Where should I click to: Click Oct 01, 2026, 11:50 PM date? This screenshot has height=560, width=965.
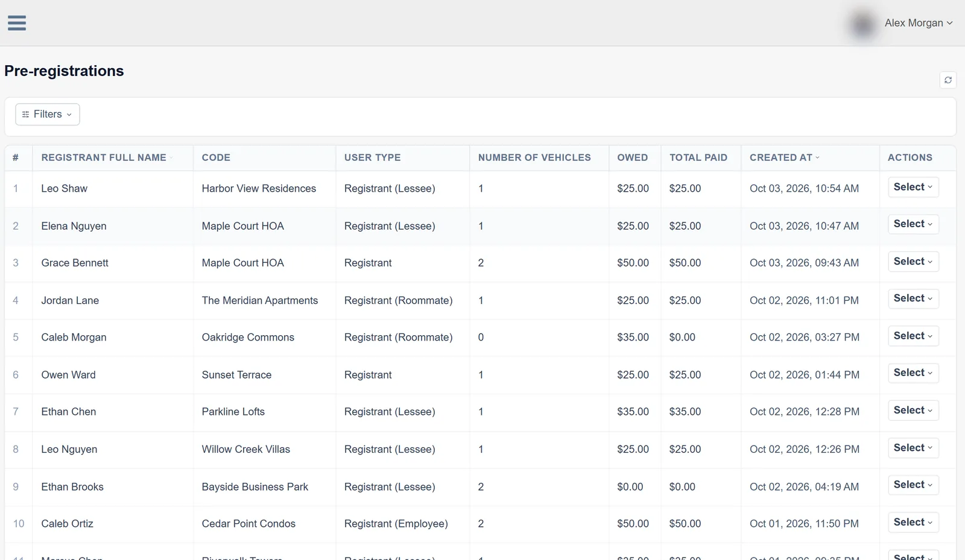[x=804, y=524]
